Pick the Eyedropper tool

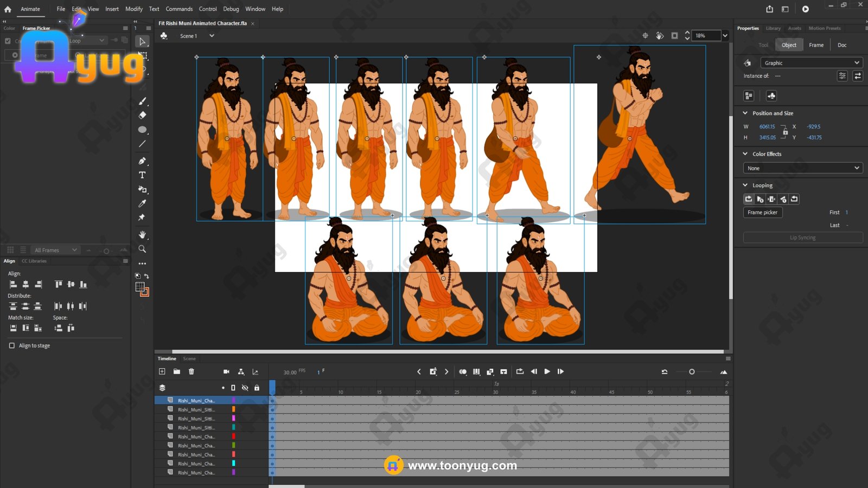point(142,203)
